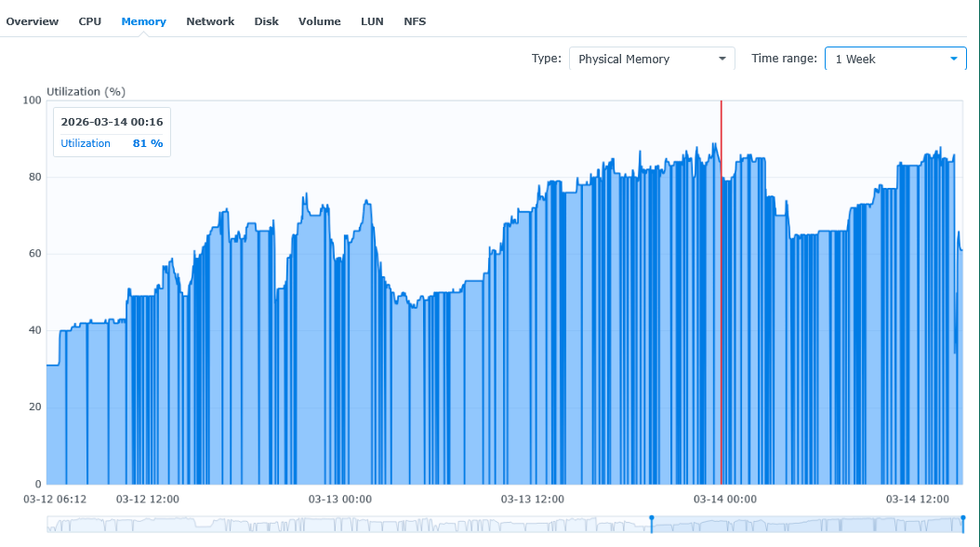Click the Utilization (%) axis title

click(86, 91)
